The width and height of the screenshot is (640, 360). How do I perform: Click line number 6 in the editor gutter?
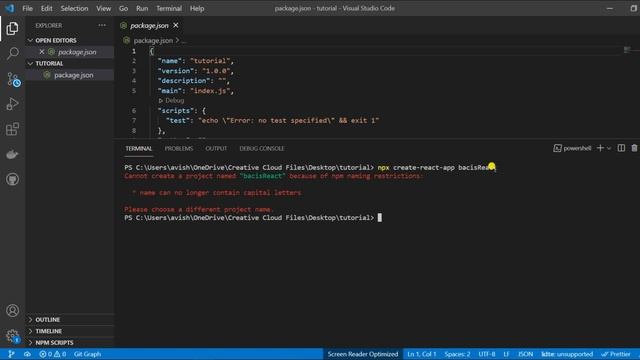click(x=134, y=111)
